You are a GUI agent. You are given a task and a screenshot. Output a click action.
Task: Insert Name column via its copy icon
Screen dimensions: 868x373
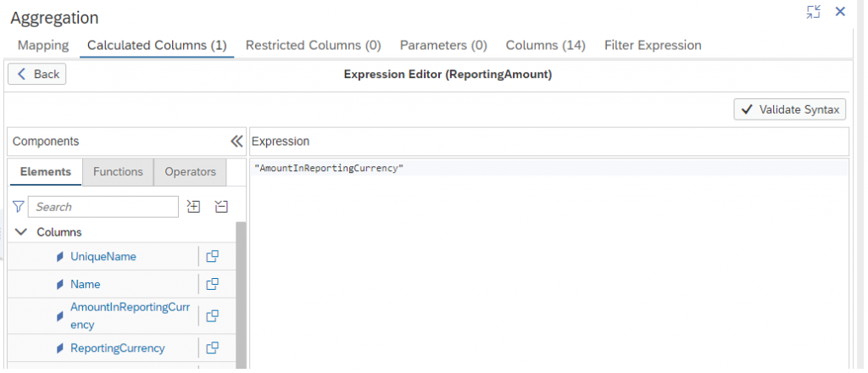[x=212, y=284]
